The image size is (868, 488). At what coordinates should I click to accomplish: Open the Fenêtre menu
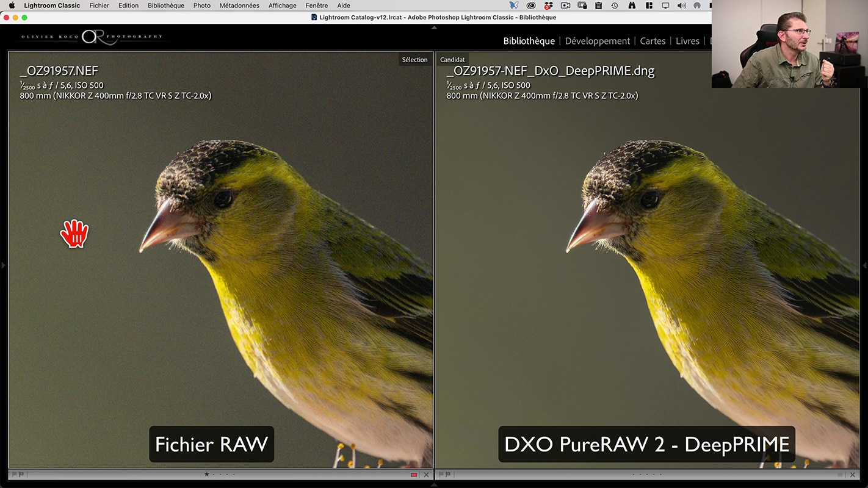click(x=317, y=5)
